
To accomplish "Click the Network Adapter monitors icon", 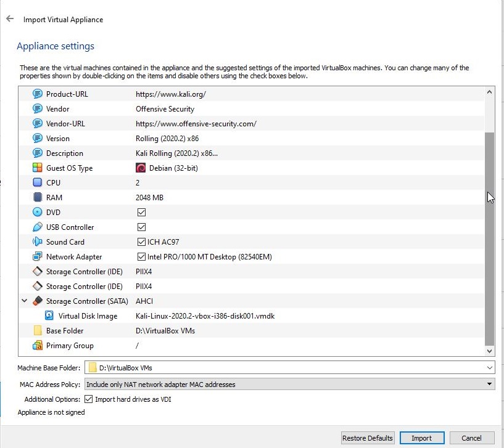I will [37, 256].
